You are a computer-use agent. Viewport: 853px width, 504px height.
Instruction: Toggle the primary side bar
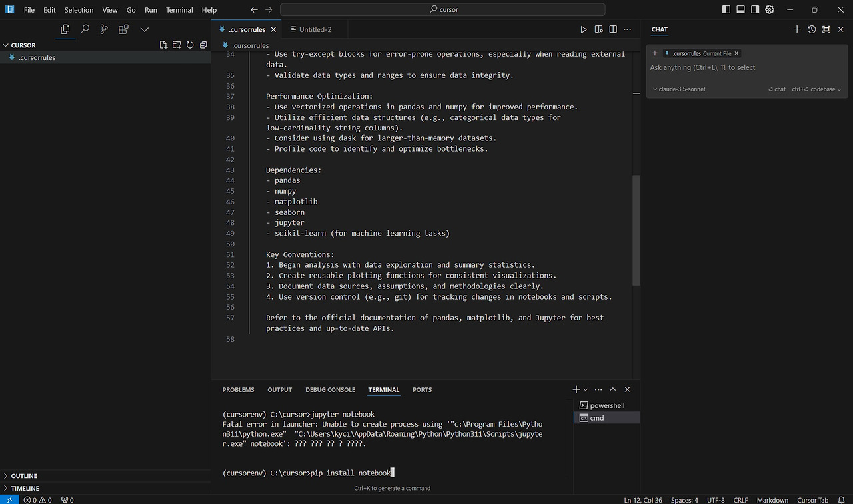click(726, 10)
